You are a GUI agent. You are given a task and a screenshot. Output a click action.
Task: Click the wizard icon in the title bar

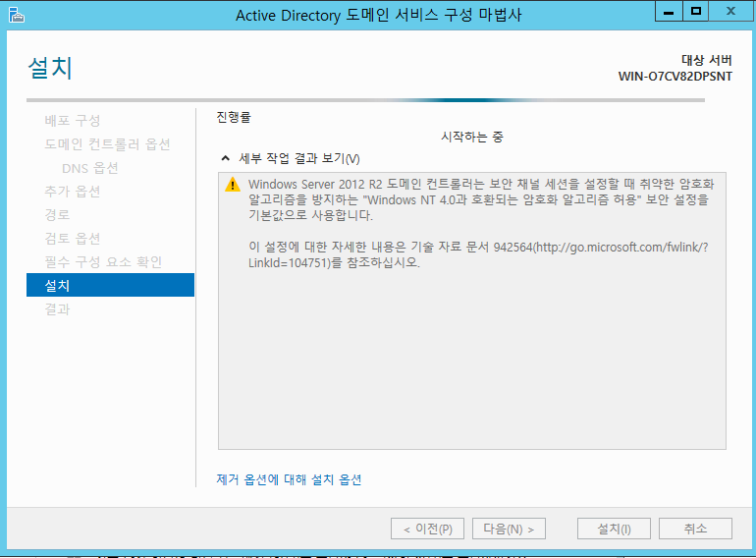point(16,14)
